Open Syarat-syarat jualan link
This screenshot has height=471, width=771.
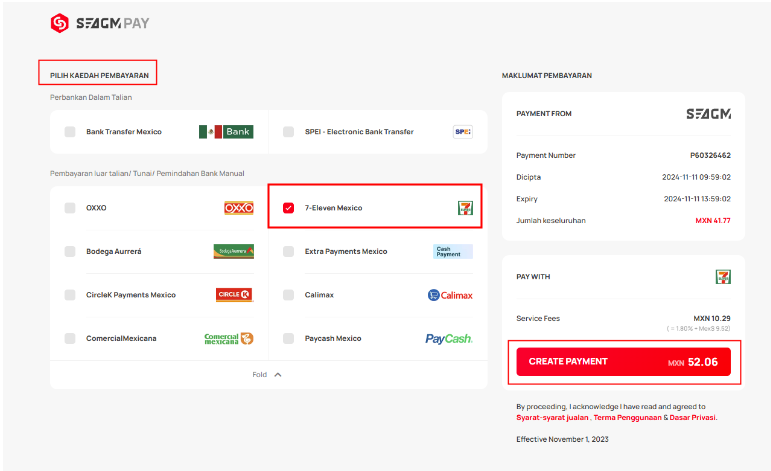(552, 417)
